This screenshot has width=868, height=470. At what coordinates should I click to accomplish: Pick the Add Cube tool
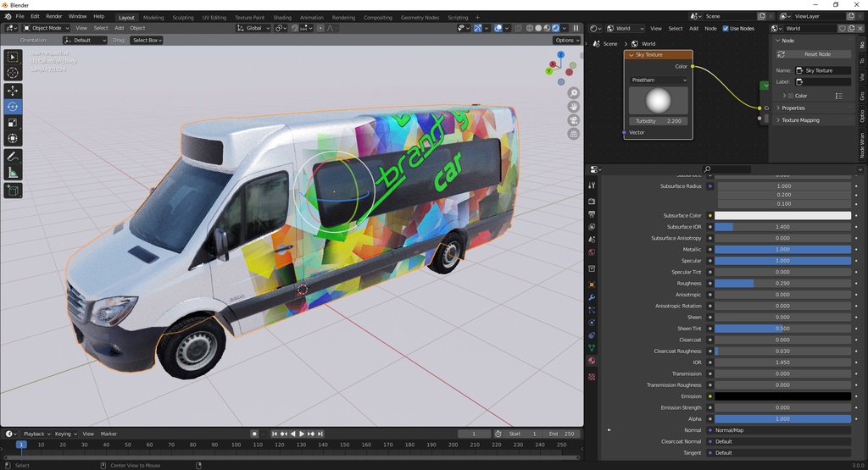pos(13,191)
